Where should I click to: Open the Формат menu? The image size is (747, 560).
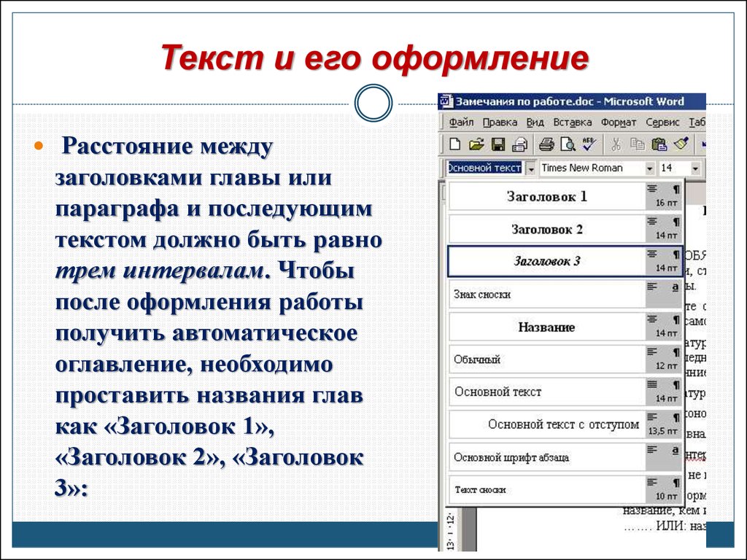[x=619, y=122]
